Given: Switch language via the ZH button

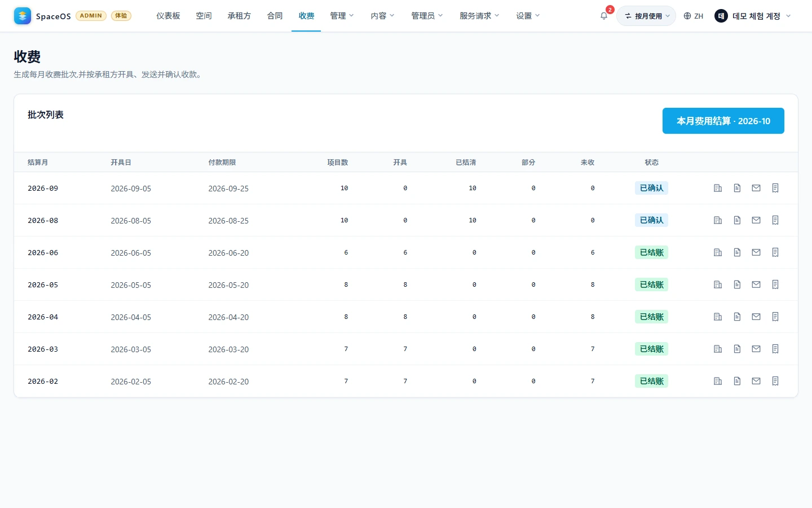Looking at the screenshot, I should pos(694,16).
